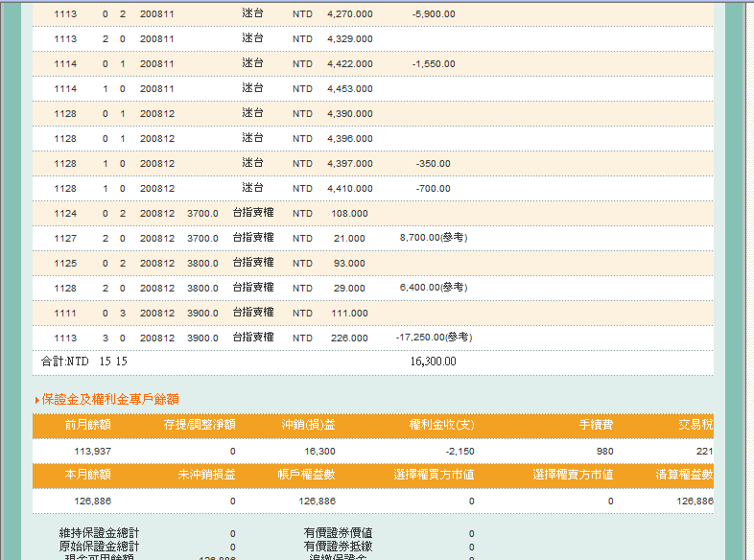Select the 權利金收(支) column header
The width and height of the screenshot is (754, 560).
441,425
